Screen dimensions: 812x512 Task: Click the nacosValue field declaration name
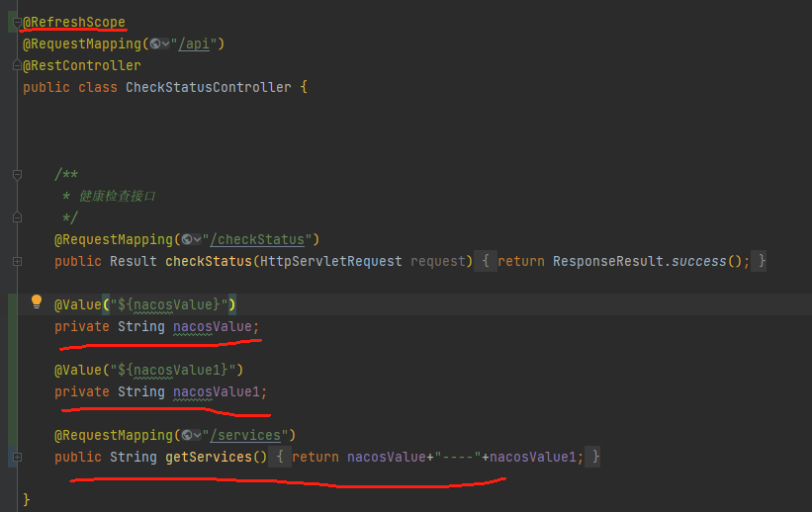pyautogui.click(x=213, y=326)
